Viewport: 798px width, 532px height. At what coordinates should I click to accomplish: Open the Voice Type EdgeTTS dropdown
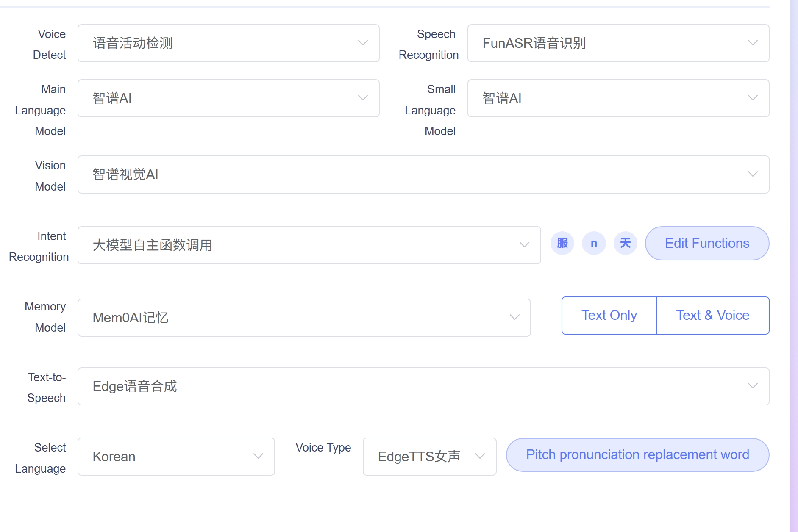[x=430, y=457]
